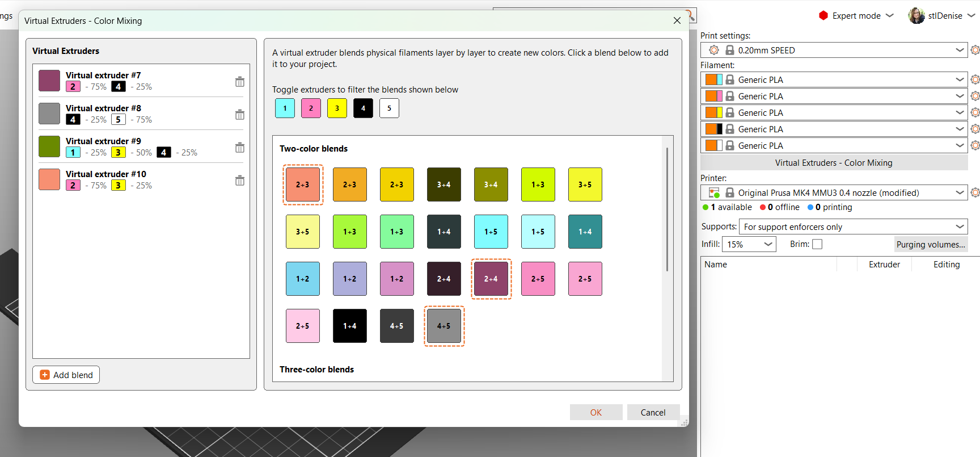Click the Add blend button
This screenshot has width=980, height=457.
click(66, 375)
